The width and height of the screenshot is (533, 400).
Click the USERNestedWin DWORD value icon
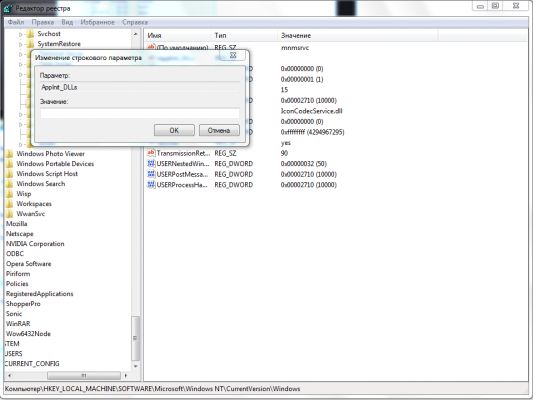pos(151,163)
